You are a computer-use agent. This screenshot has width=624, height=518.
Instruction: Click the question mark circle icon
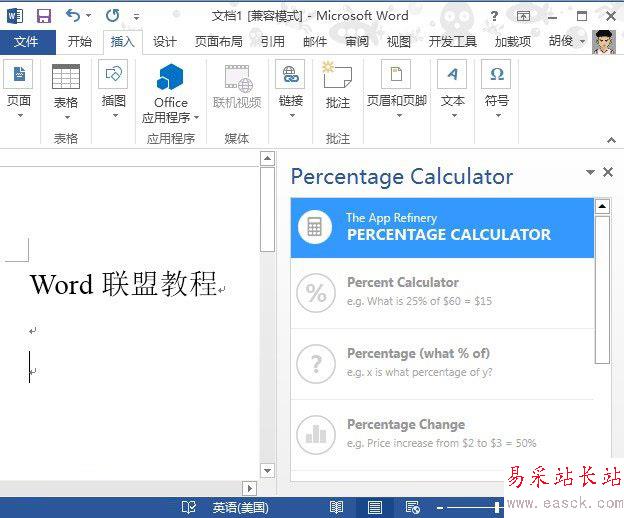(x=316, y=364)
